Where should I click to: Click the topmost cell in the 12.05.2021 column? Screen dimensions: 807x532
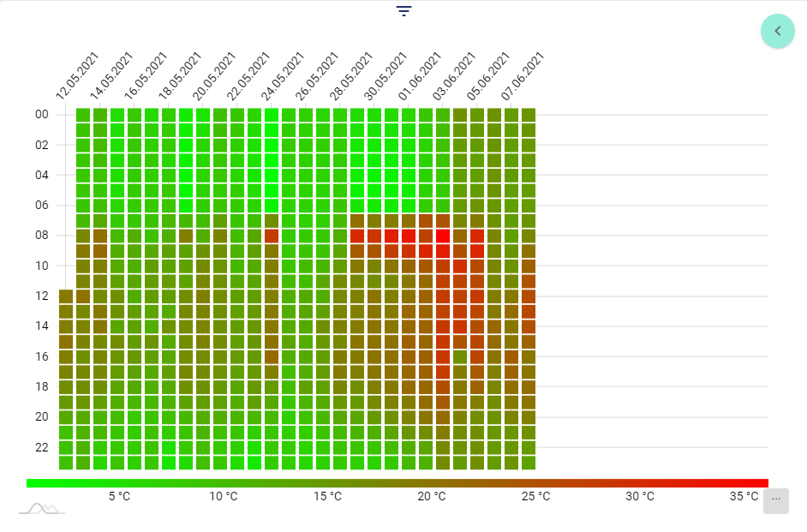coord(66,296)
